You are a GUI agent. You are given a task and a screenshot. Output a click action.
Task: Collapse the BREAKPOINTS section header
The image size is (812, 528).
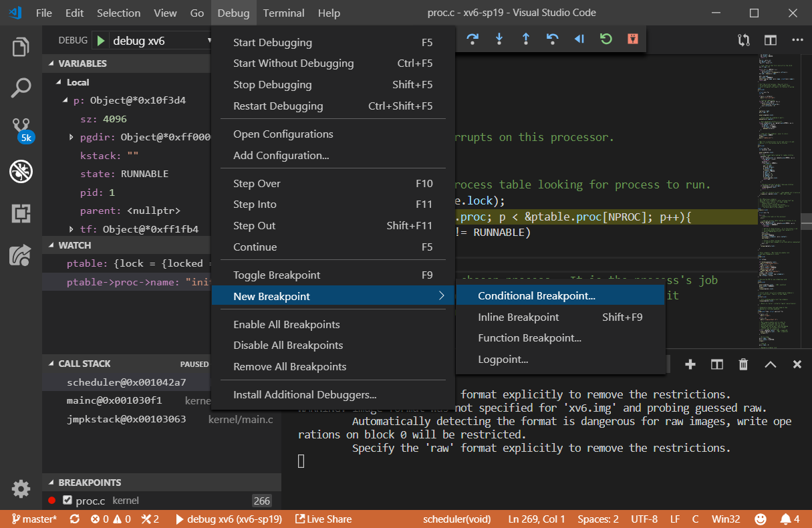90,483
